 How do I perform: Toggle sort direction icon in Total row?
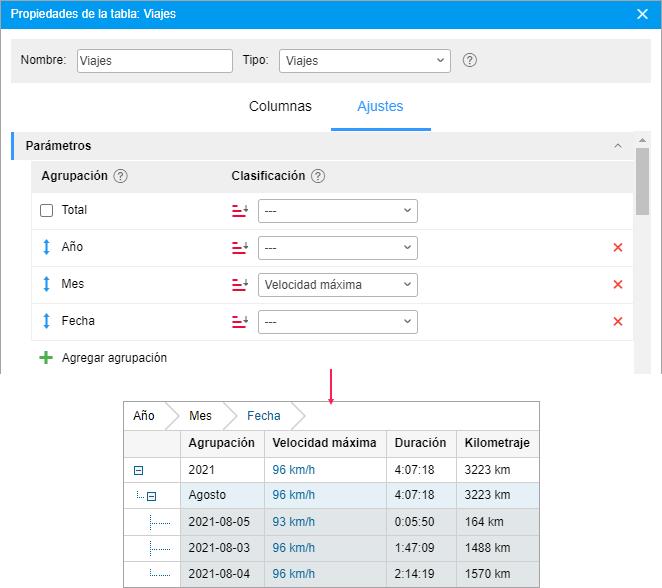[x=239, y=211]
